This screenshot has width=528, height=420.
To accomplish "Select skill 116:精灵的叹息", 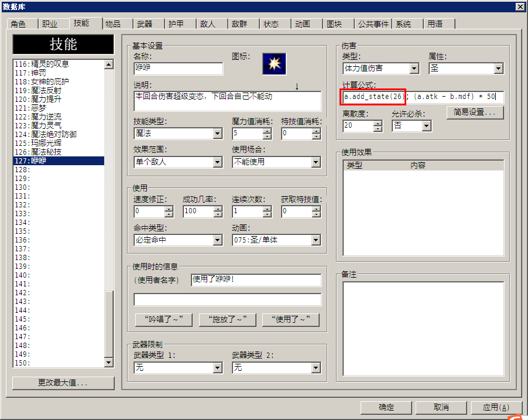I will click(x=59, y=64).
